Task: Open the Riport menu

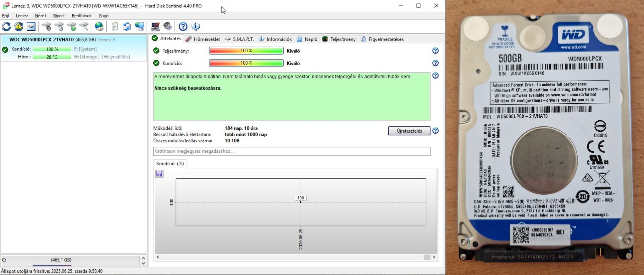Action: click(x=59, y=15)
